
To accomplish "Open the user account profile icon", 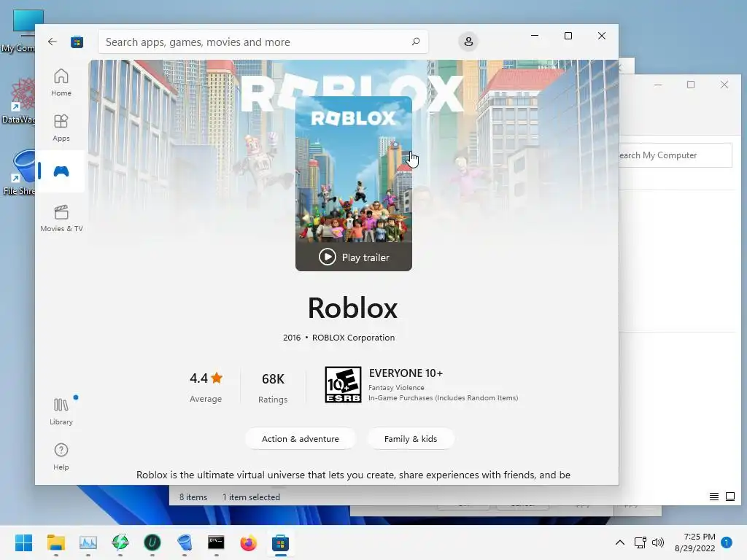I will tap(468, 42).
